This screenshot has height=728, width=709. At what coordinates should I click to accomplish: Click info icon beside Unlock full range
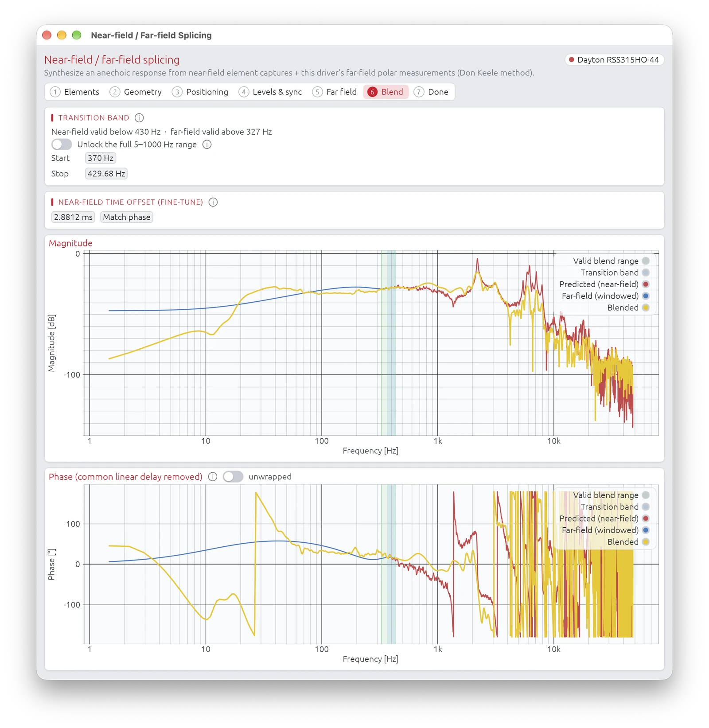pos(207,144)
